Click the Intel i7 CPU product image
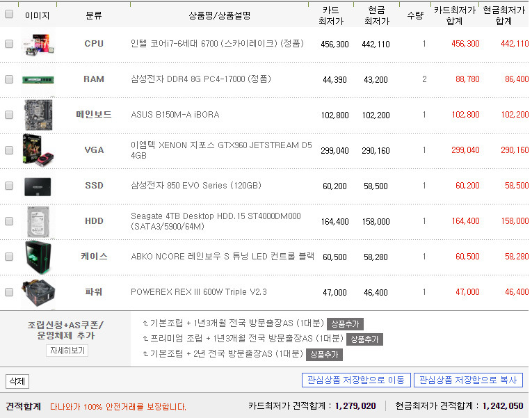 coord(38,44)
